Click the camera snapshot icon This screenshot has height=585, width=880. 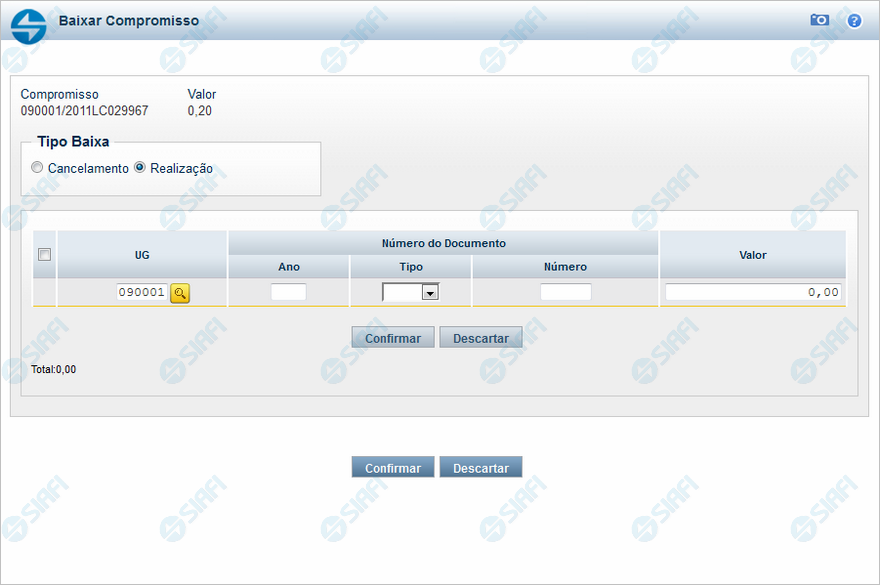pyautogui.click(x=820, y=20)
